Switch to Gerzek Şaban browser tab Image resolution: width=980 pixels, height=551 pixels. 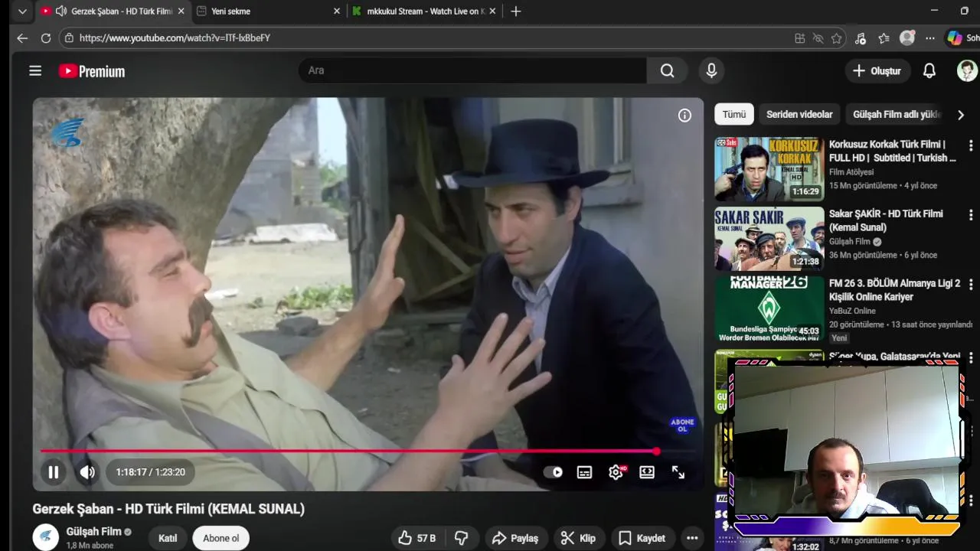113,11
